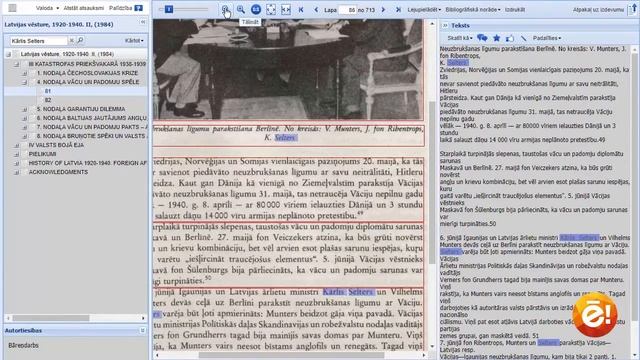Expand 7. NODAĻA VĀCU UN PADOMJU PAKTS node
The width and height of the screenshot is (640, 360).
coord(24,127)
